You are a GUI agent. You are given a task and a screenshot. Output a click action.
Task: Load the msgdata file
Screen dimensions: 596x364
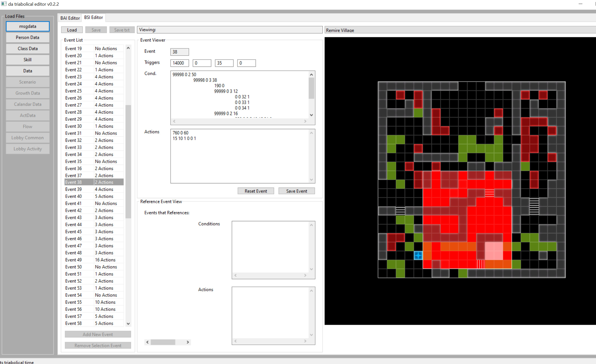point(27,26)
